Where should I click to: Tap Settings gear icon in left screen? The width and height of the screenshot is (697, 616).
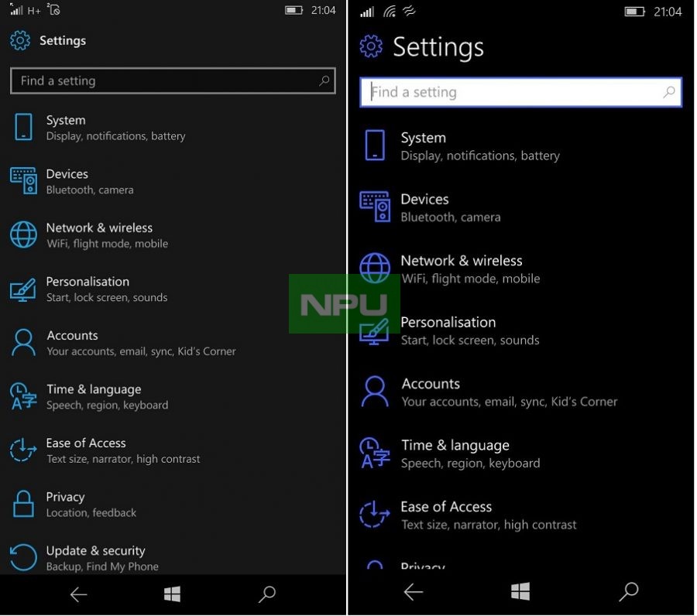pos(20,40)
